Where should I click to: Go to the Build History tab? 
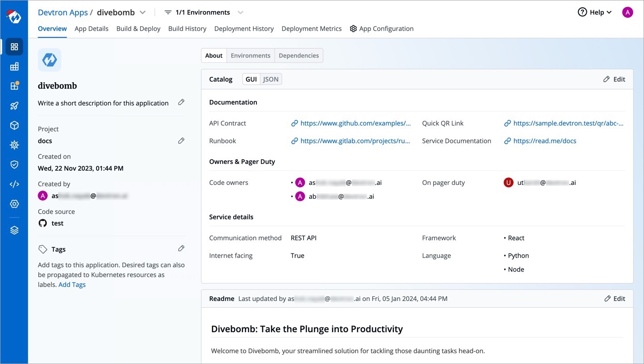[187, 29]
